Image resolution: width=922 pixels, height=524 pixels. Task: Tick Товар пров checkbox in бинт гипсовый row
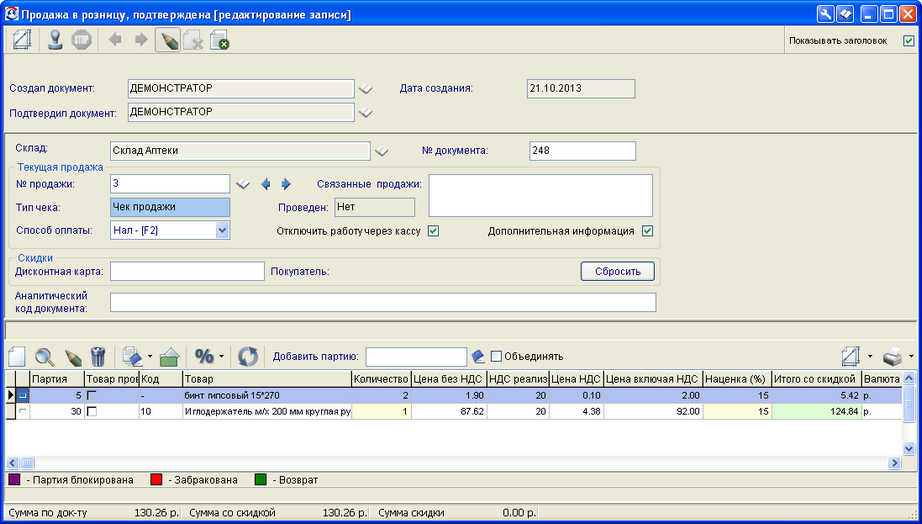[92, 396]
